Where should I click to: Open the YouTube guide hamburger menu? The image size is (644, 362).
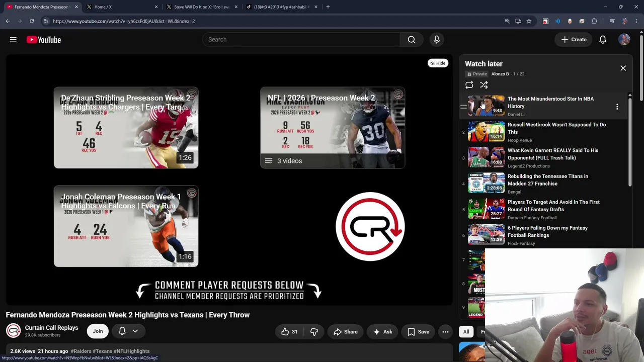pyautogui.click(x=13, y=40)
